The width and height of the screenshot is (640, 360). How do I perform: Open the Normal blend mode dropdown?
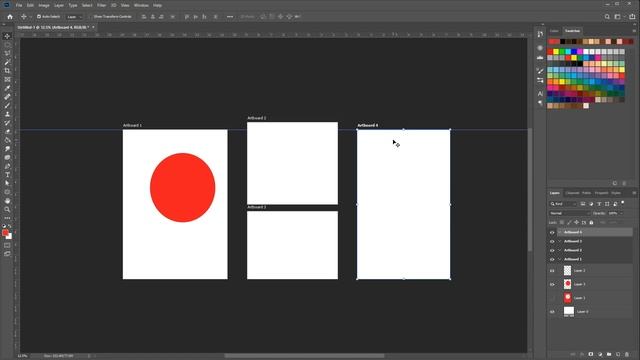tap(569, 213)
